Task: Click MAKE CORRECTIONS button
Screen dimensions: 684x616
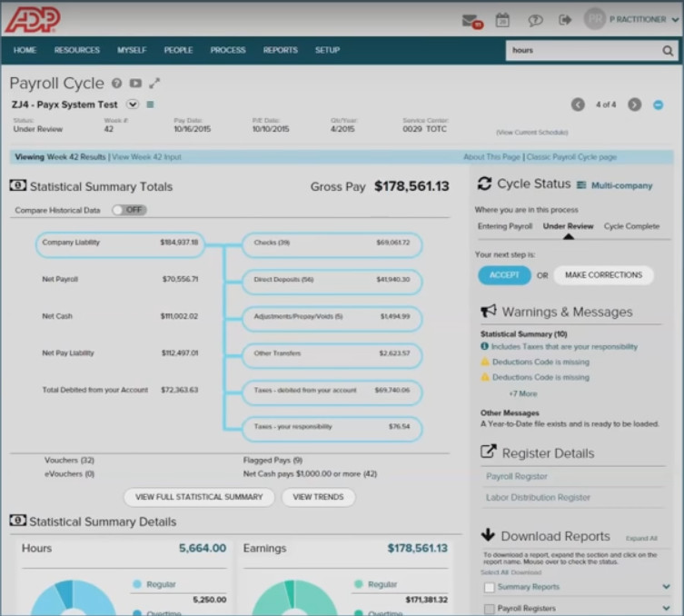Action: [603, 275]
